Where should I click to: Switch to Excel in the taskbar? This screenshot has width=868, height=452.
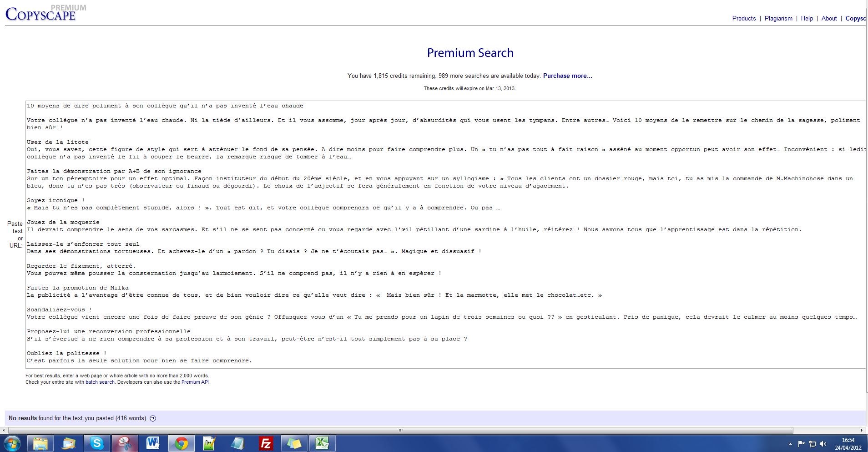322,443
